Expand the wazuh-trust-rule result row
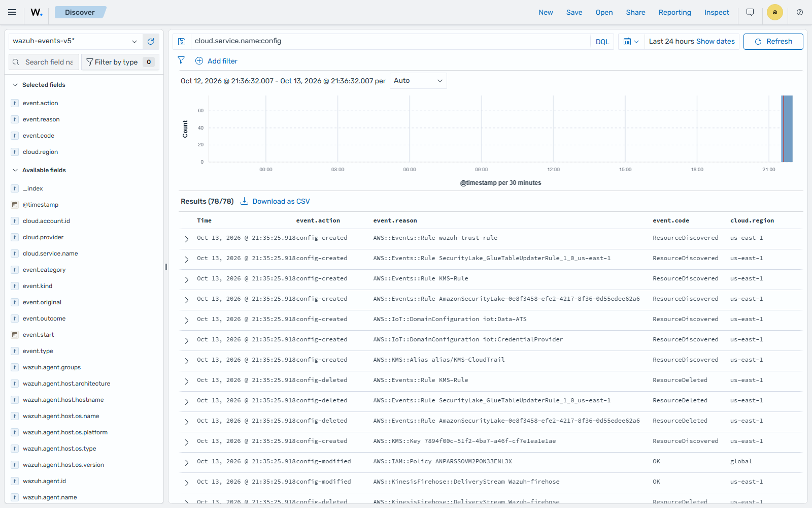 [x=187, y=239]
